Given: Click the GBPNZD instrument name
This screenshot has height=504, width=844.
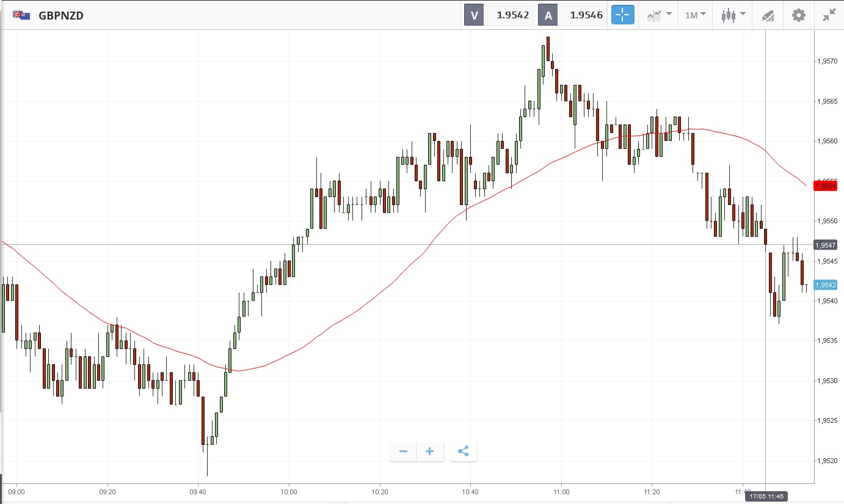Looking at the screenshot, I should 61,16.
